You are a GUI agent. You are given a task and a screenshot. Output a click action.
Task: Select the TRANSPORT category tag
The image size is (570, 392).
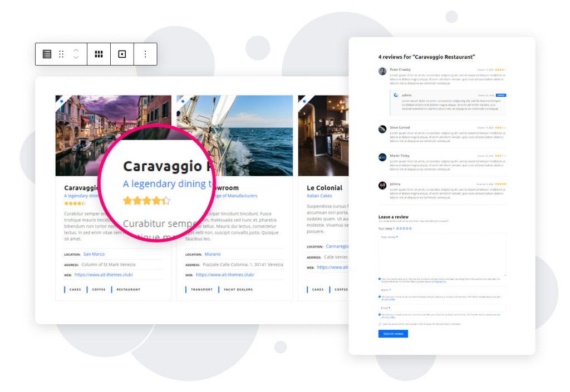pyautogui.click(x=202, y=289)
